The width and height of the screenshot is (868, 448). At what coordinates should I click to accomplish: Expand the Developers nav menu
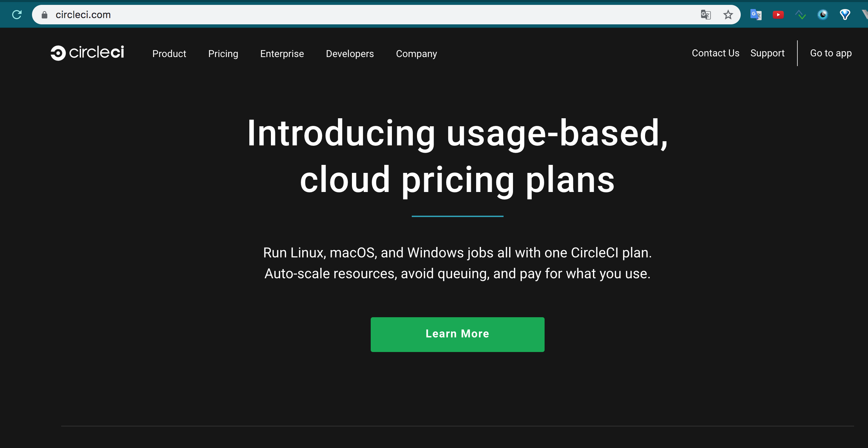pos(349,54)
